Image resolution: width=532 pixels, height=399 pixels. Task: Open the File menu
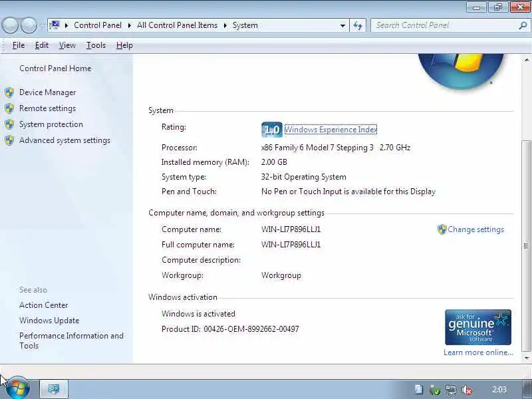tap(19, 45)
